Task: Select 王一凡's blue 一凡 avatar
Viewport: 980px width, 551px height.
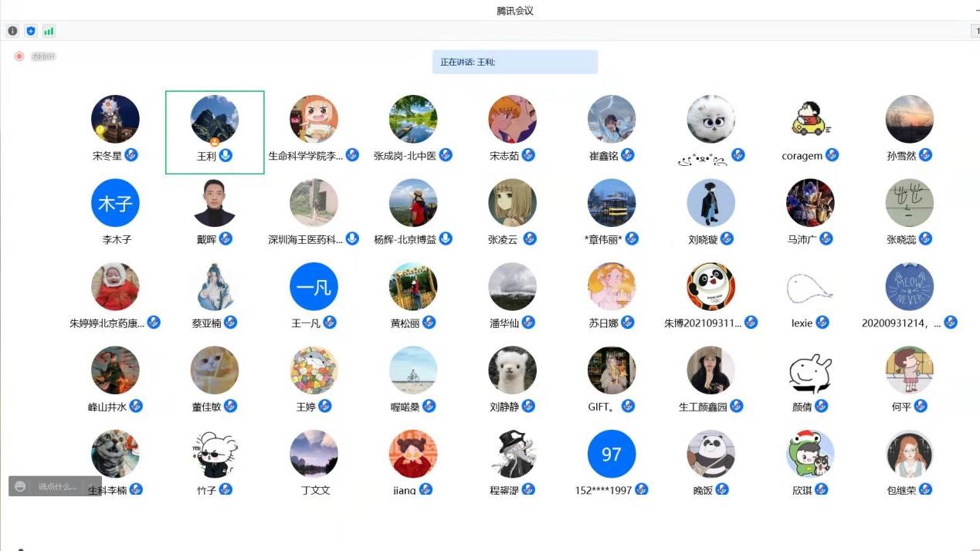Action: click(x=314, y=287)
